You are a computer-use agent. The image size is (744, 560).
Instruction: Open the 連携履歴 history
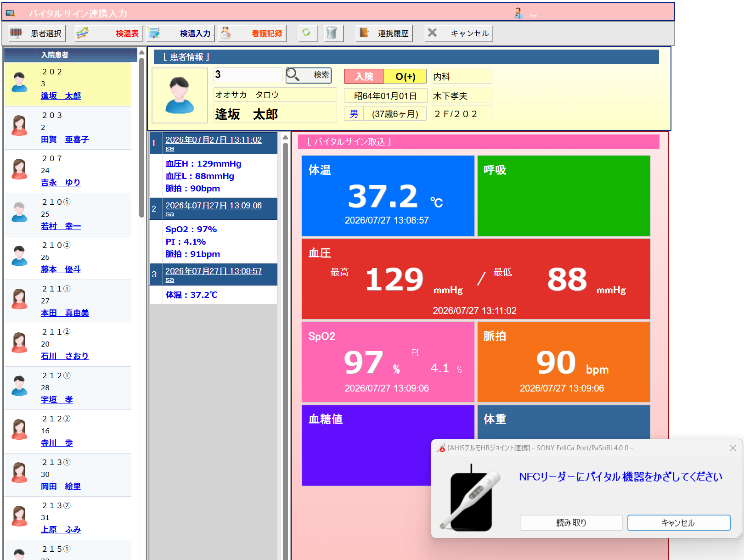pyautogui.click(x=384, y=33)
